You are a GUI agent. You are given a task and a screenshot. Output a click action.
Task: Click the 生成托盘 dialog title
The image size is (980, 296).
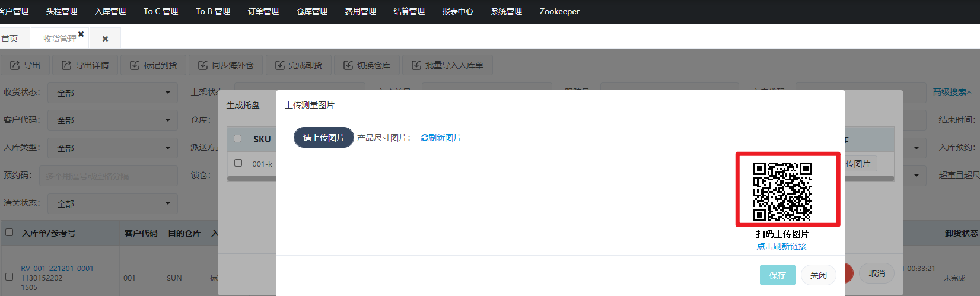point(243,105)
